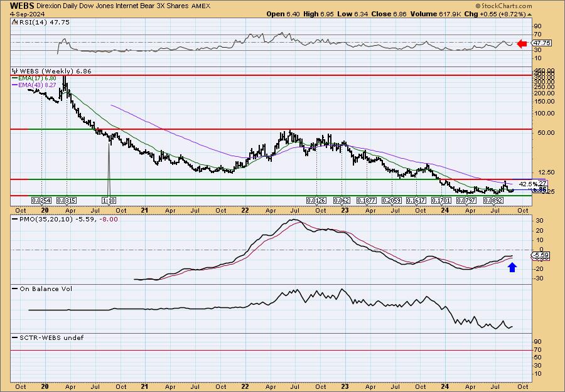Click the High 6.95 value
This screenshot has width=565, height=392.
click(318, 14)
